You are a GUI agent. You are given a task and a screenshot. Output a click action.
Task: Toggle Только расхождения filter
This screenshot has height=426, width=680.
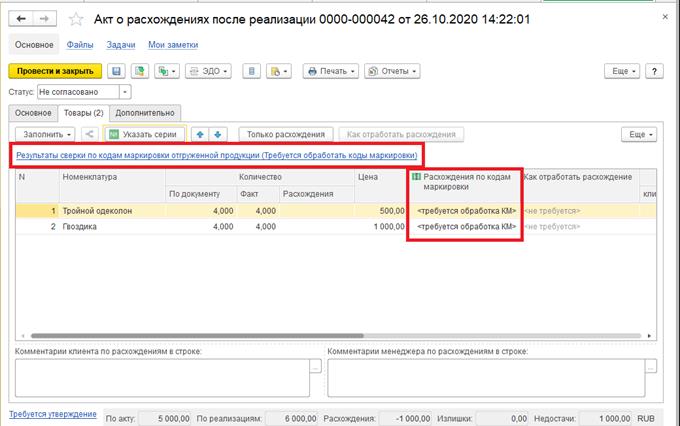click(286, 134)
